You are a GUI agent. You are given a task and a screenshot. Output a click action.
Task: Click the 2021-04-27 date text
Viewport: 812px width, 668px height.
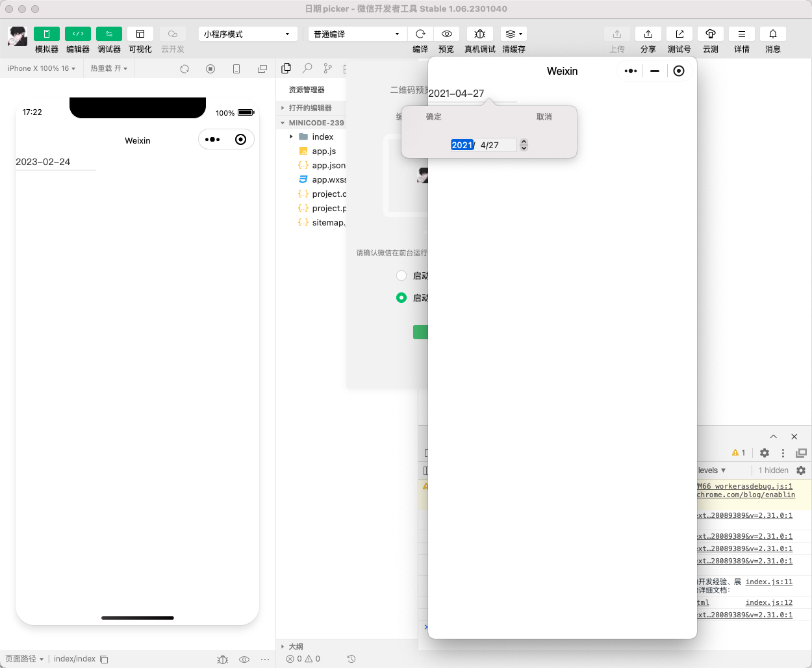(456, 94)
